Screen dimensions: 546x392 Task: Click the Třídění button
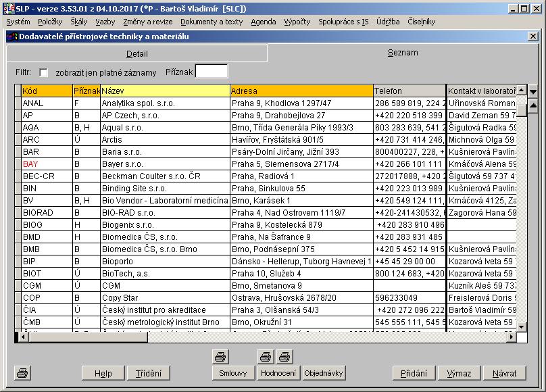[x=149, y=373]
